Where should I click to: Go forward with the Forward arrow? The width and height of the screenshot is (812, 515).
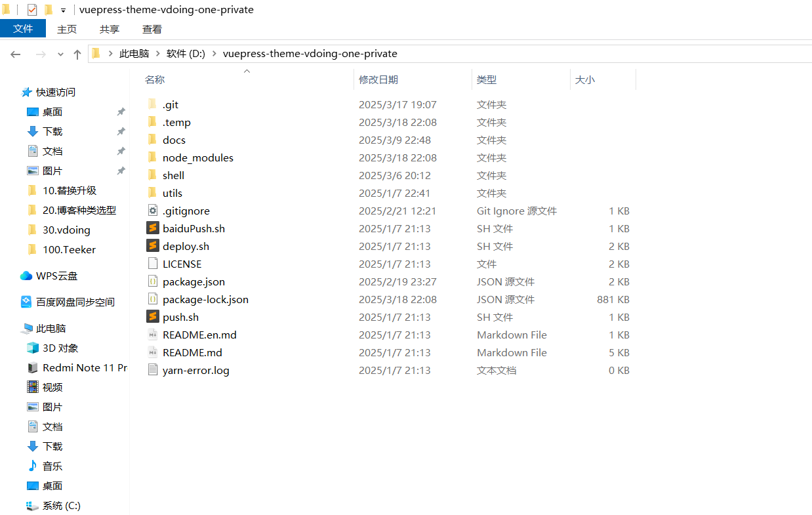40,54
